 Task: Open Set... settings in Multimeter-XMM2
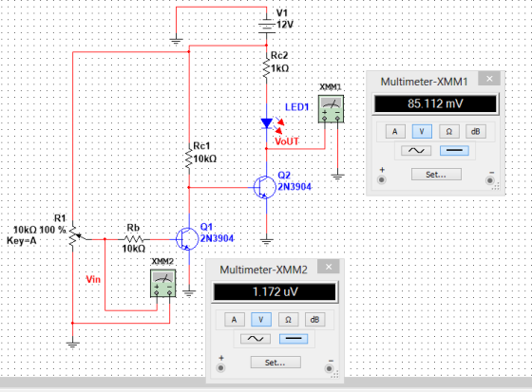[x=275, y=363]
